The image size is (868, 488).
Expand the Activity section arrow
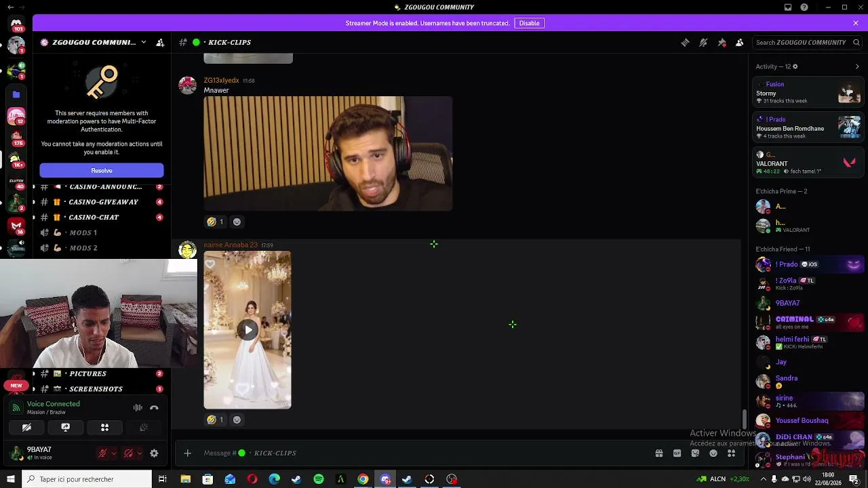click(857, 66)
